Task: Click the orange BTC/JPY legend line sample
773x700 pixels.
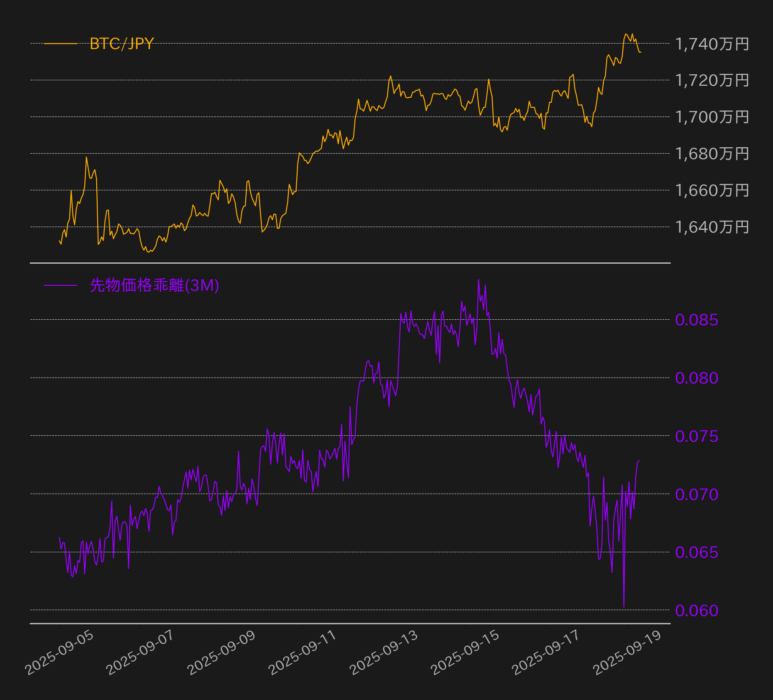Action: pyautogui.click(x=61, y=44)
